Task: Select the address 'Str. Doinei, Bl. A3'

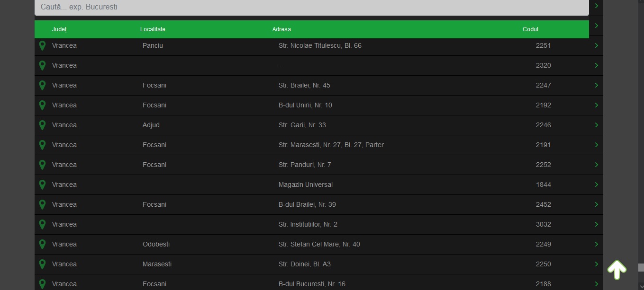Action: (304, 264)
